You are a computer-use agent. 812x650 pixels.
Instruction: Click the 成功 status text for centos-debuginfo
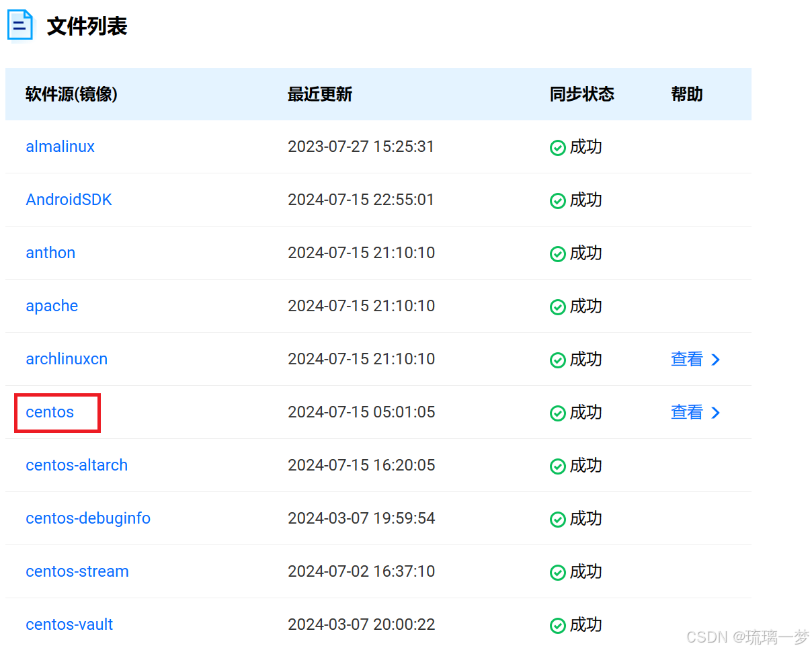[586, 519]
